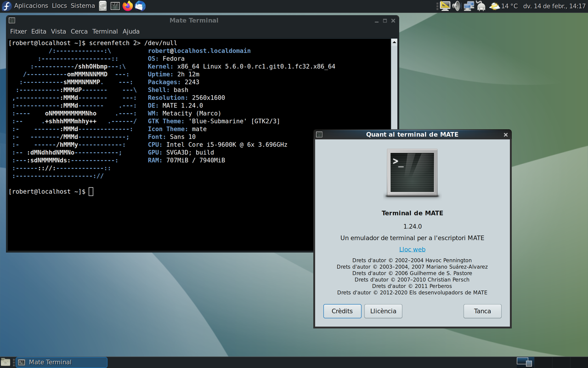Open the power adapter tray icon
The height and width of the screenshot is (368, 588).
[481, 6]
